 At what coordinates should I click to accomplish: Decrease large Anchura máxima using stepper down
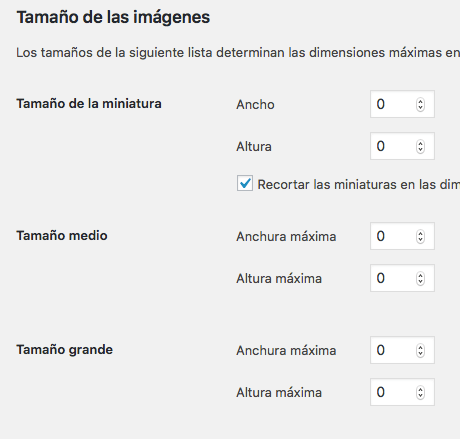pyautogui.click(x=421, y=354)
